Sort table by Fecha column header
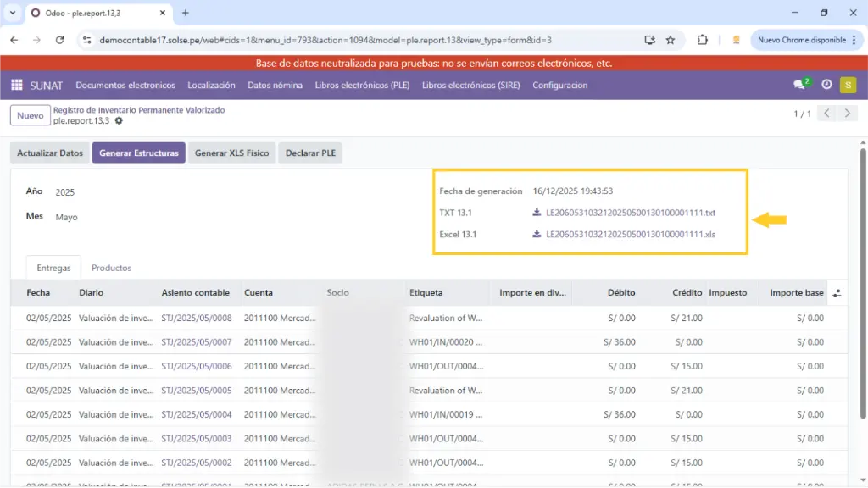 coord(38,293)
